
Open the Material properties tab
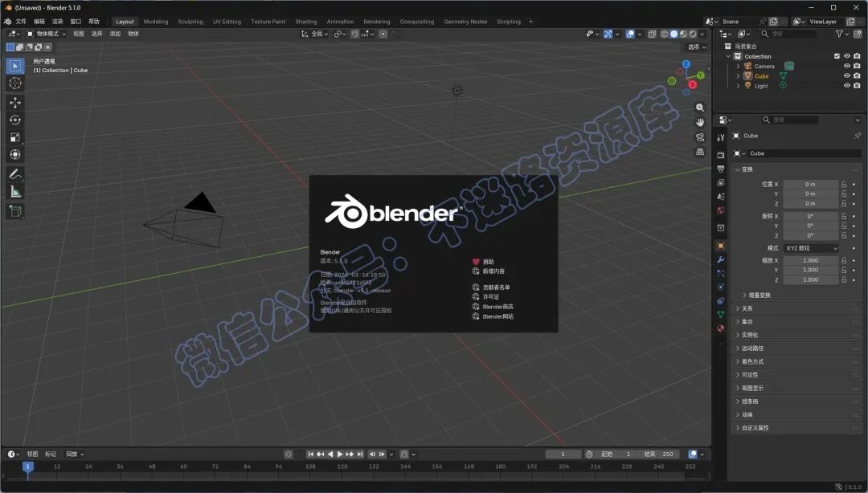coord(720,328)
